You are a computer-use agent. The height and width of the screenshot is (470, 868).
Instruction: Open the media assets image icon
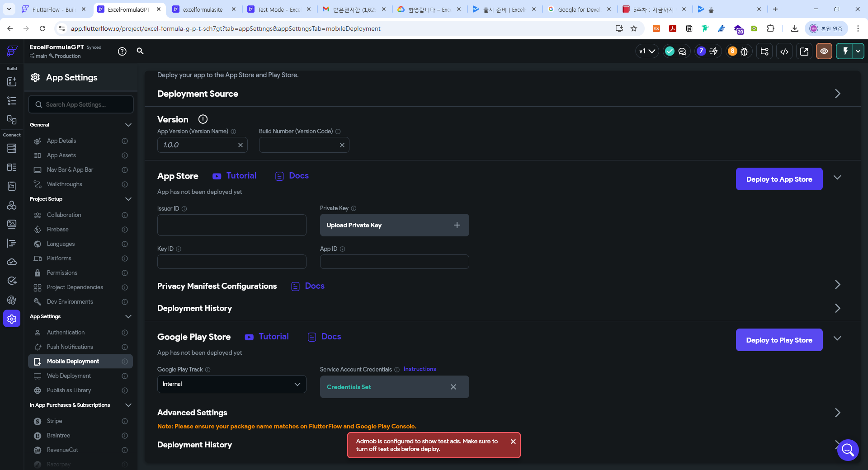(12, 224)
